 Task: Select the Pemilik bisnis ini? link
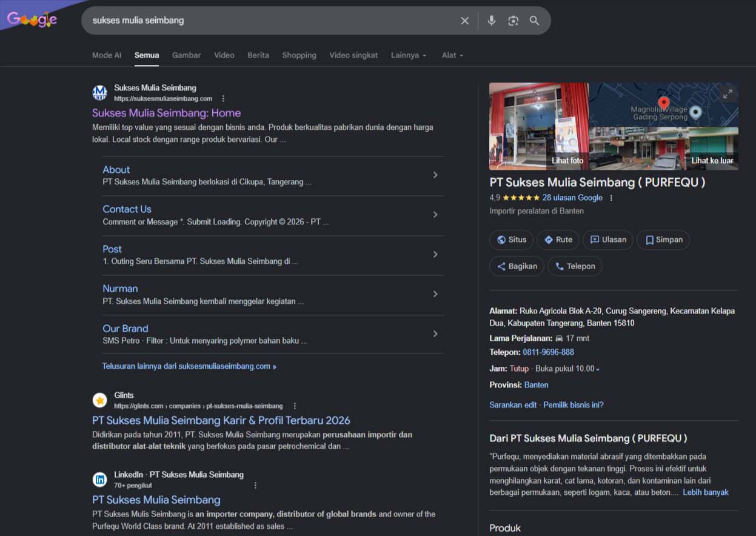[x=574, y=404]
